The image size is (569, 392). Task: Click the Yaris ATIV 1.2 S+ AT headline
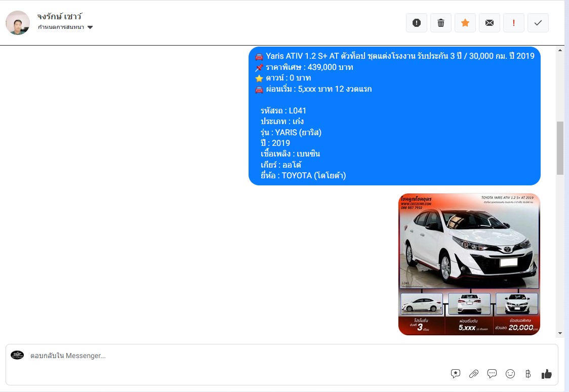click(x=400, y=56)
